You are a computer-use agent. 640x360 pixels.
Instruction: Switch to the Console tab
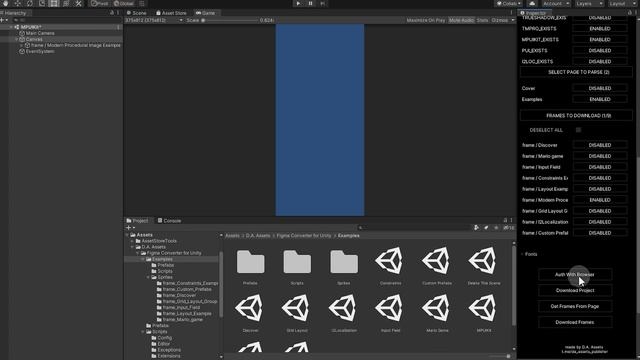pos(169,220)
